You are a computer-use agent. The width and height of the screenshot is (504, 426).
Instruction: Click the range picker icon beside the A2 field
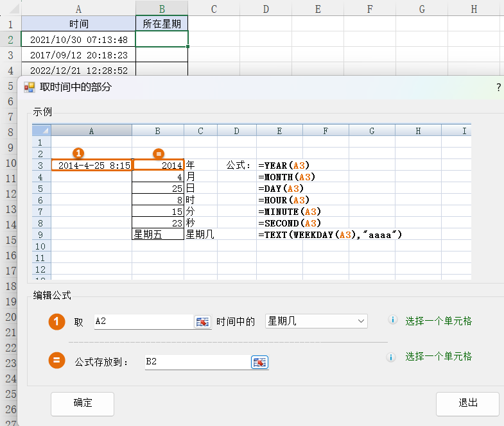pyautogui.click(x=202, y=321)
